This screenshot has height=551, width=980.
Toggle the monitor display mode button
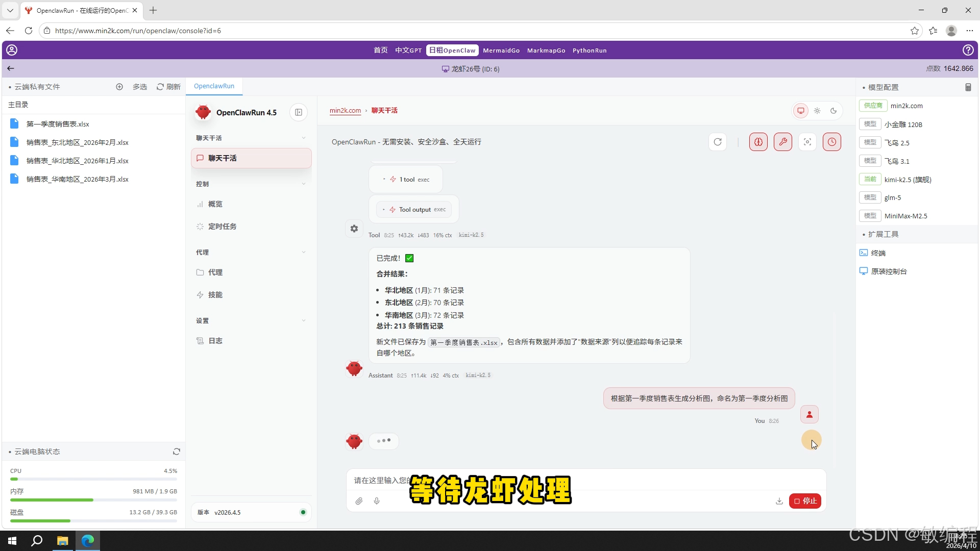(800, 110)
